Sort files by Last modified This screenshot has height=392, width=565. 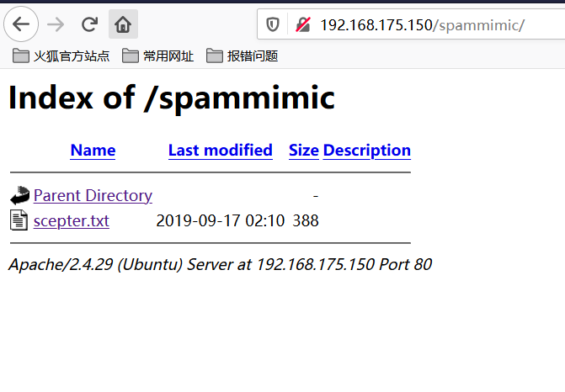pos(220,151)
